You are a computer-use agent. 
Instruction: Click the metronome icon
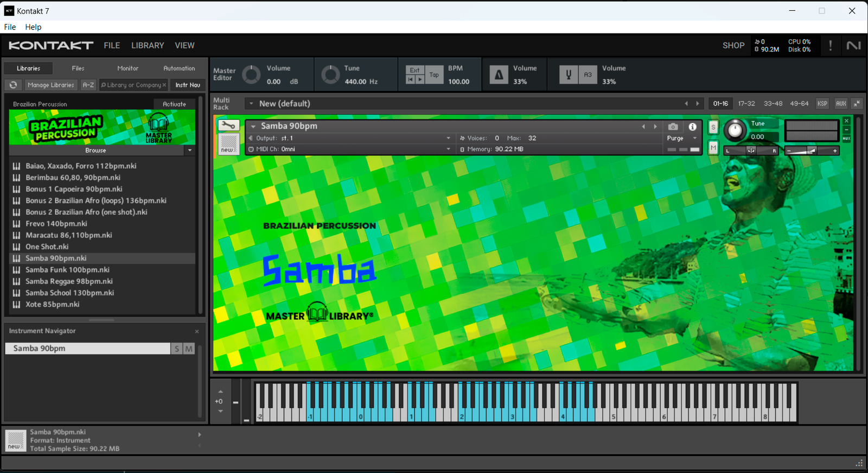pyautogui.click(x=499, y=75)
